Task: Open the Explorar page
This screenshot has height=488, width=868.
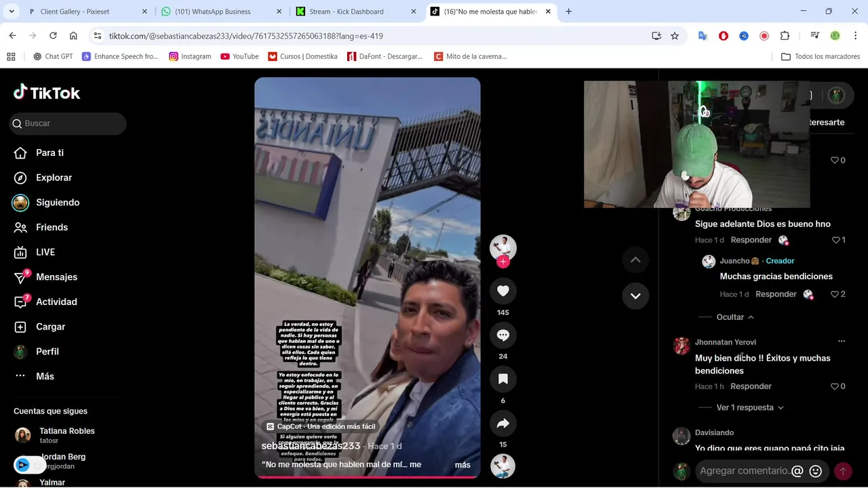Action: 43,178
